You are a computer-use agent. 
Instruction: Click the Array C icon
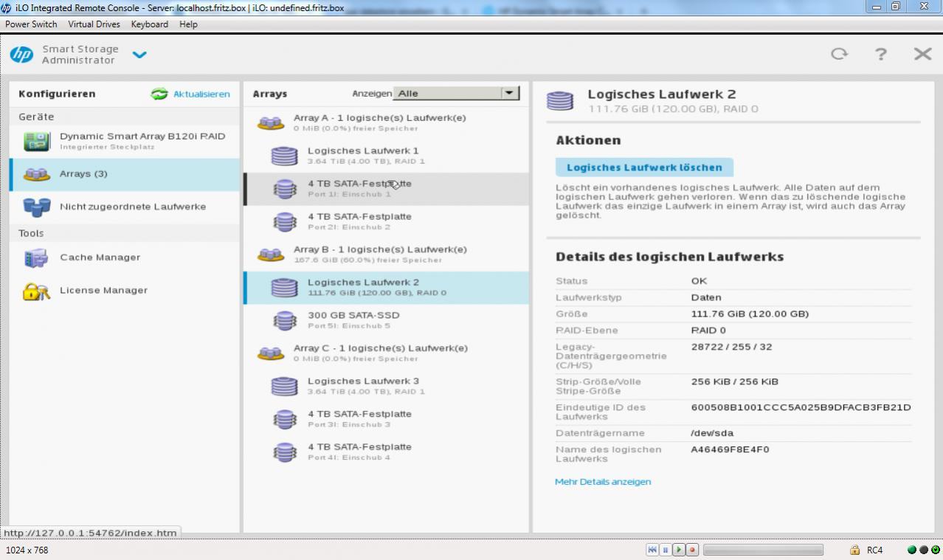(x=270, y=353)
